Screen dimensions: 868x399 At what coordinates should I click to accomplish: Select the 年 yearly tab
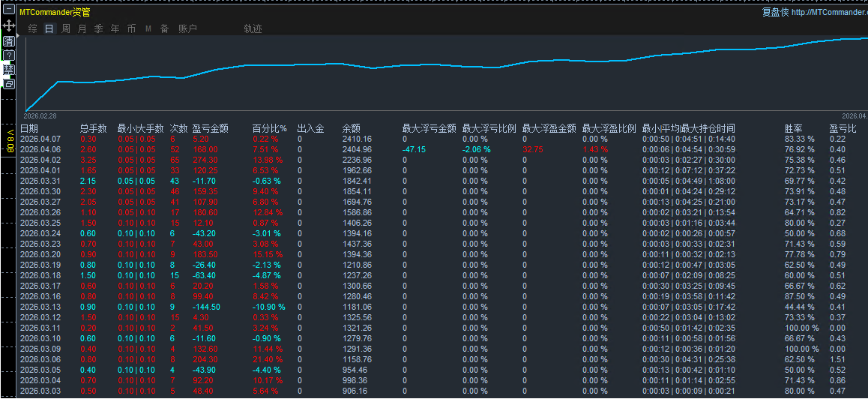[115, 28]
